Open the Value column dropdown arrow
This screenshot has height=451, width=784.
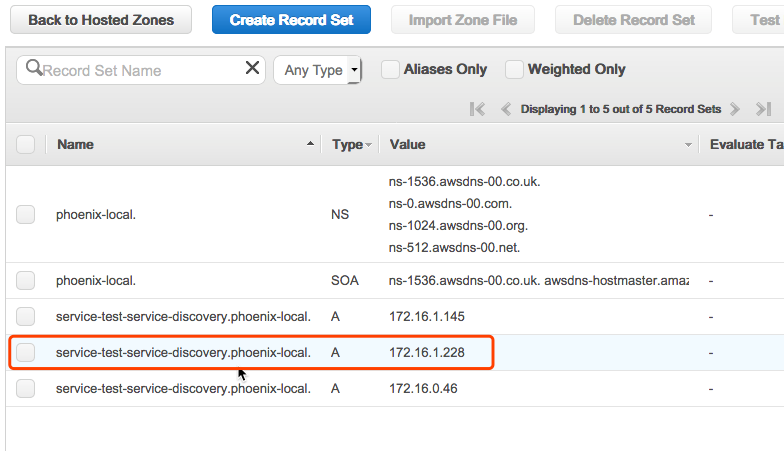688,145
